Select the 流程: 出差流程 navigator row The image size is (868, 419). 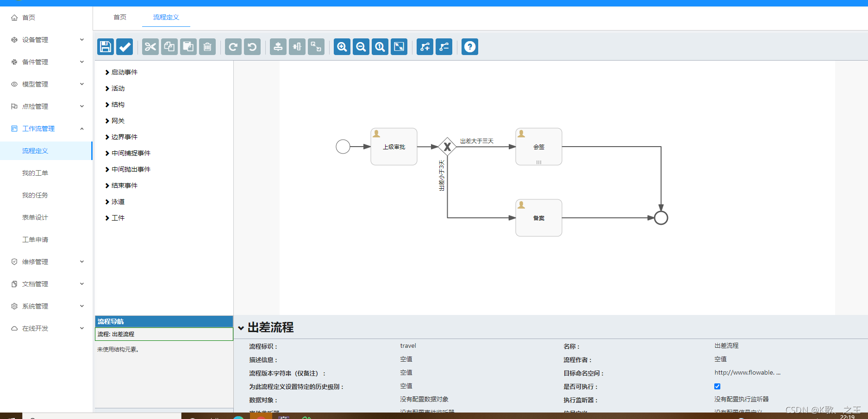[x=164, y=334]
